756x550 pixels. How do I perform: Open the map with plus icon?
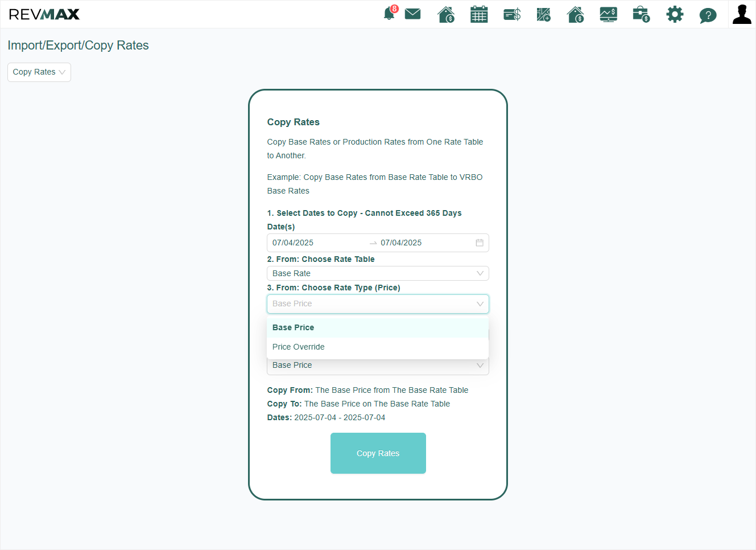coord(544,14)
